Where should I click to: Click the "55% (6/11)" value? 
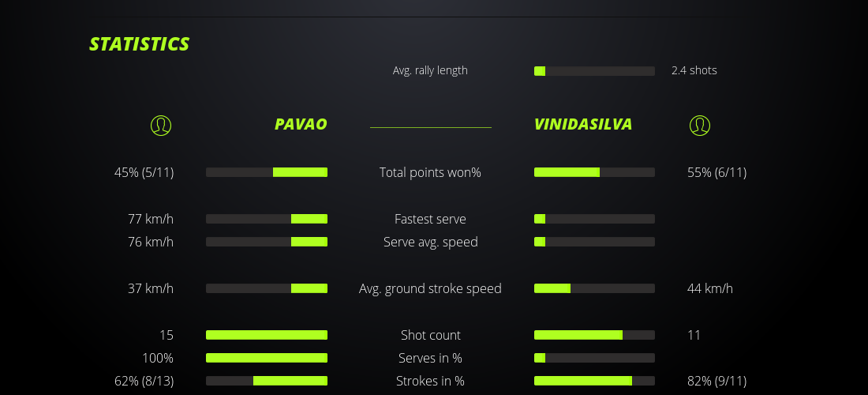click(716, 172)
